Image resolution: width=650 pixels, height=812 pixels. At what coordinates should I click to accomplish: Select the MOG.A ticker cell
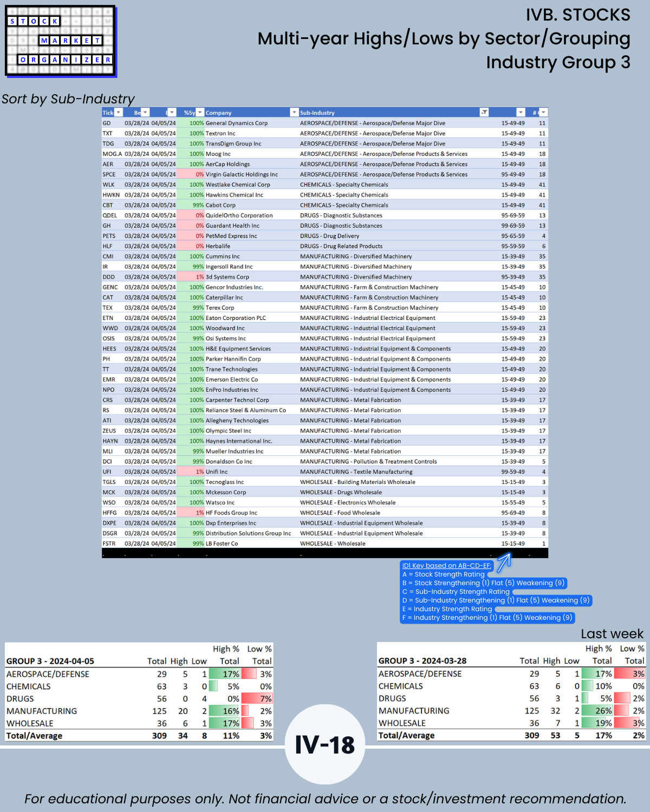[x=113, y=154]
